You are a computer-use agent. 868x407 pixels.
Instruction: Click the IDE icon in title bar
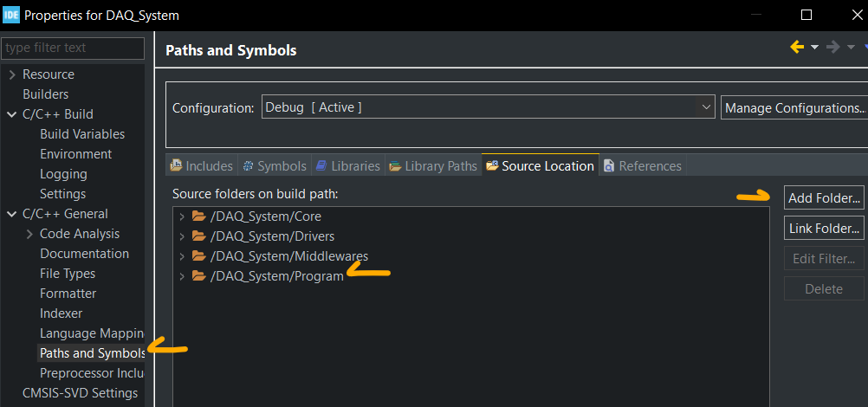click(x=11, y=15)
